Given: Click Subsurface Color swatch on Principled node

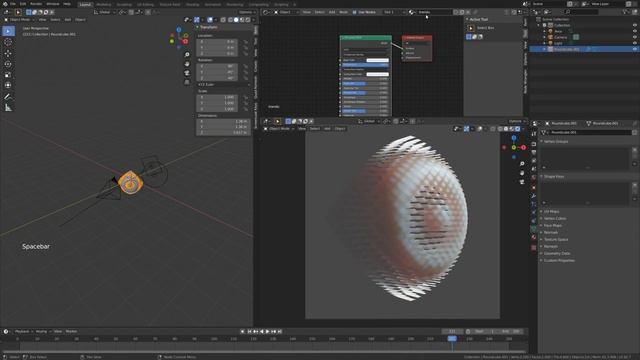Looking at the screenshot, I should pos(378,74).
